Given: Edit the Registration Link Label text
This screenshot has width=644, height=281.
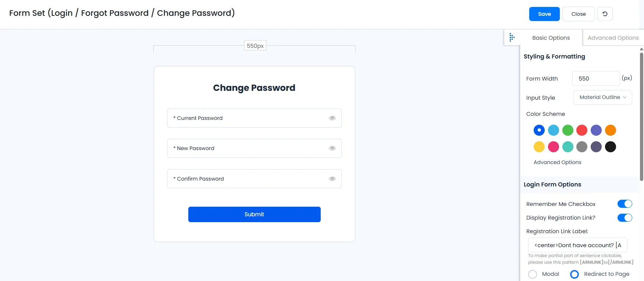Looking at the screenshot, I should [x=577, y=245].
